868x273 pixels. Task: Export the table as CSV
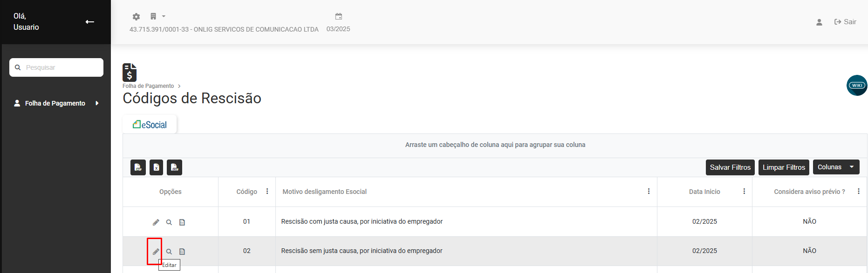click(174, 167)
